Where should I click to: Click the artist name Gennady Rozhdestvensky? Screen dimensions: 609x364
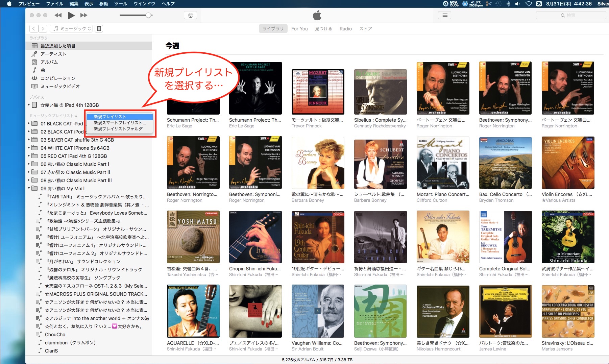pos(380,126)
